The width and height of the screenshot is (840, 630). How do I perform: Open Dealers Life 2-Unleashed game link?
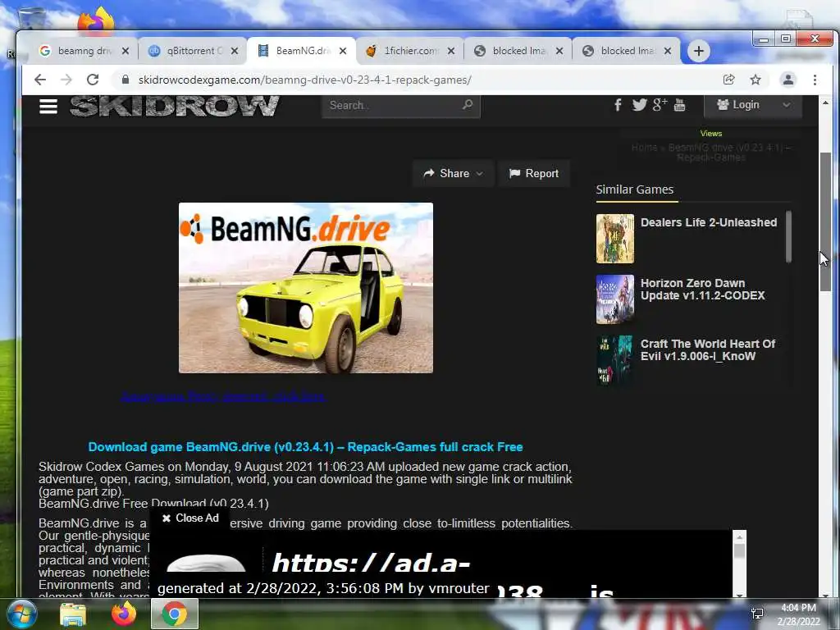[x=708, y=222]
